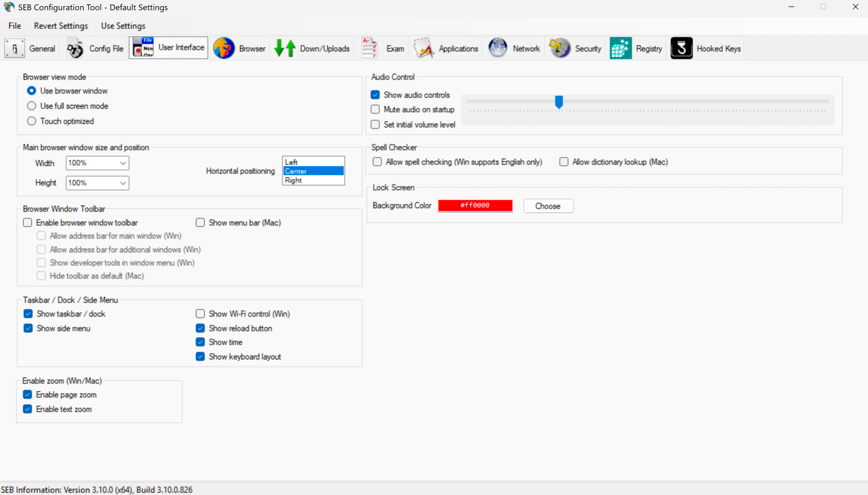Tick Mute audio on startup
The width and height of the screenshot is (868, 495).
375,109
